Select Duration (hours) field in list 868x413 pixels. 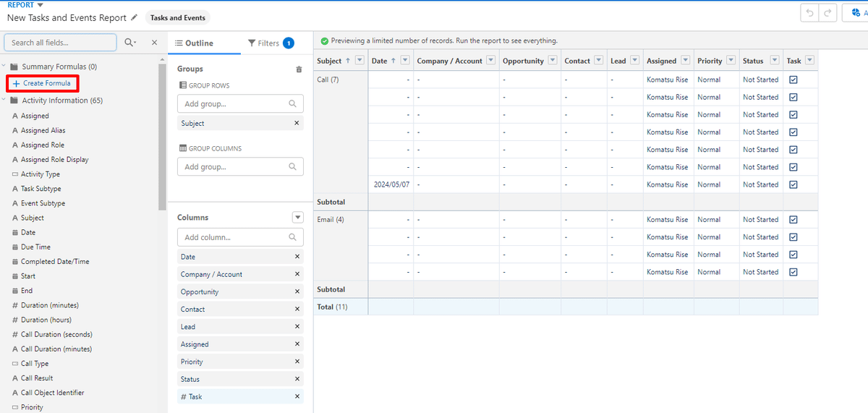click(x=46, y=320)
